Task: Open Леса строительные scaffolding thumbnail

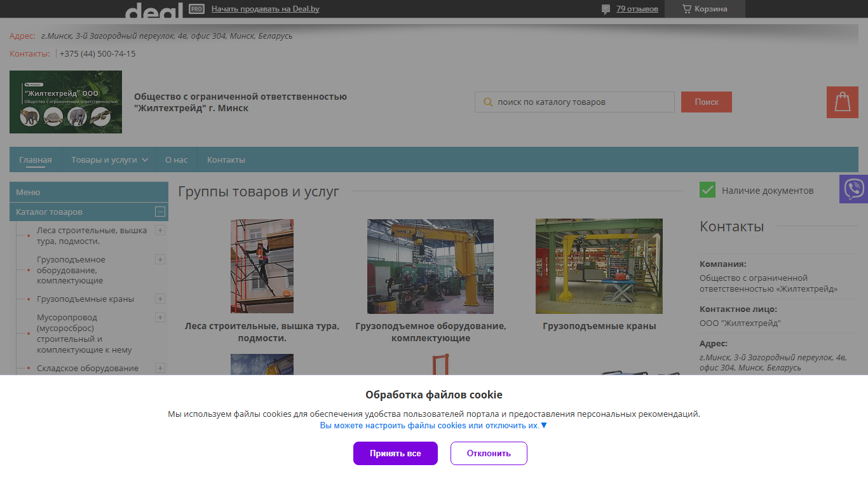Action: [x=262, y=266]
